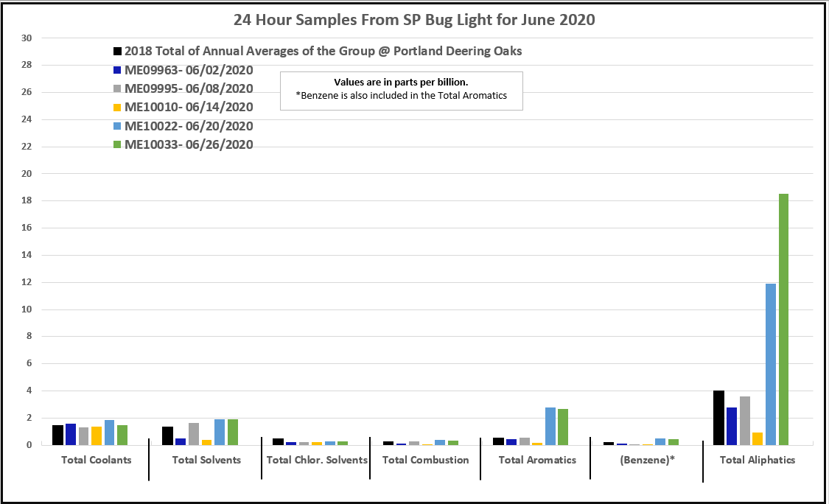The width and height of the screenshot is (829, 504).
Task: Click the chart title text
Action: 414,20
